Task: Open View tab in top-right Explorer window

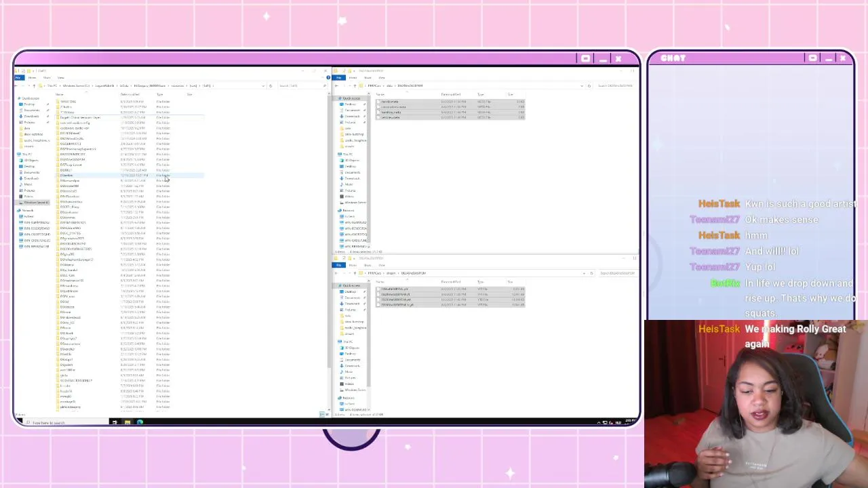Action: pyautogui.click(x=382, y=77)
